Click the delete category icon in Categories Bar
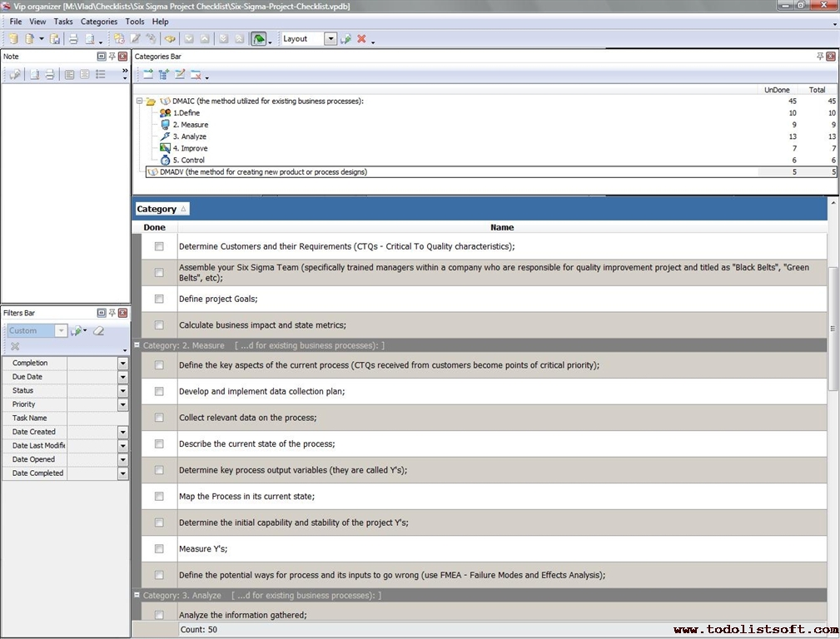 coord(196,75)
